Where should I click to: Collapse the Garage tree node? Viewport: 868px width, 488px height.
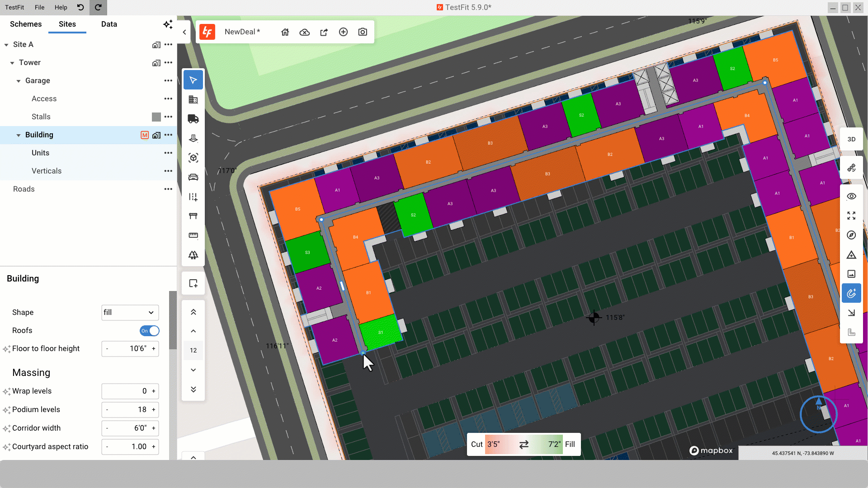point(19,81)
